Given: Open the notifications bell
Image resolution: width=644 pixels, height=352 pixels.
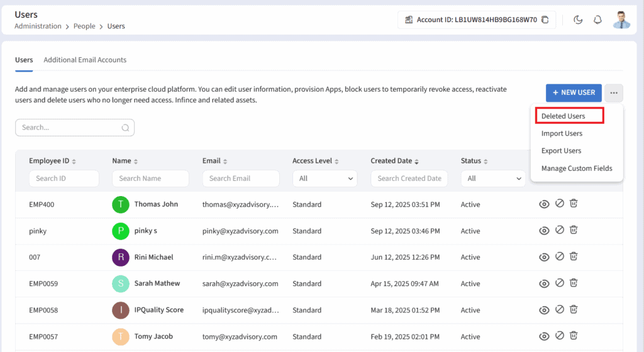Looking at the screenshot, I should point(597,19).
